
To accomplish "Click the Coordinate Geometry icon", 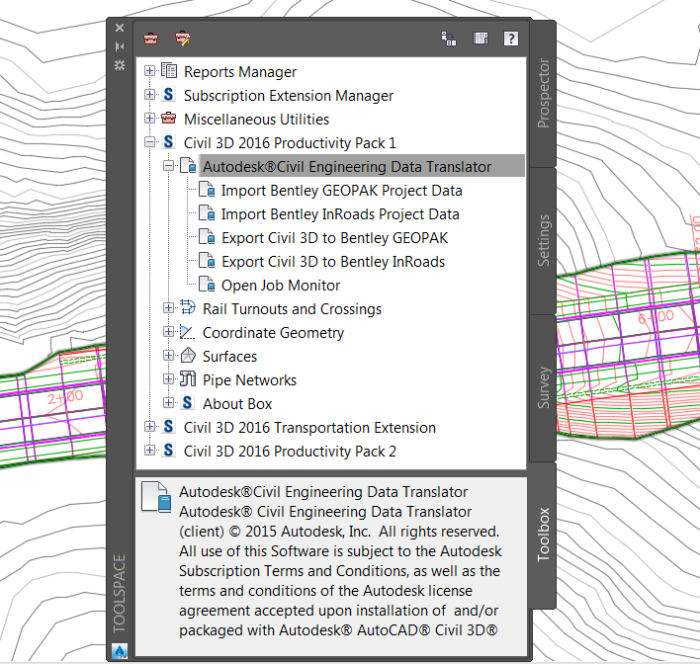I will 188,332.
